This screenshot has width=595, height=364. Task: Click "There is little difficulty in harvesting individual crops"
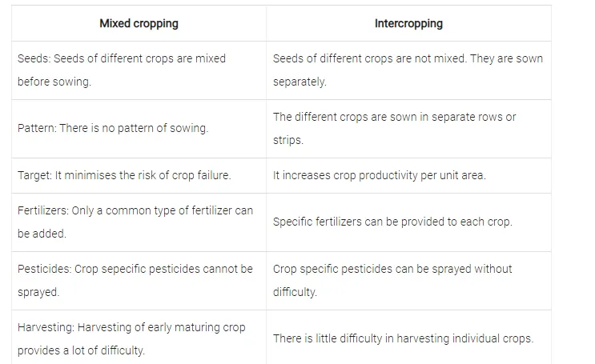coord(403,338)
